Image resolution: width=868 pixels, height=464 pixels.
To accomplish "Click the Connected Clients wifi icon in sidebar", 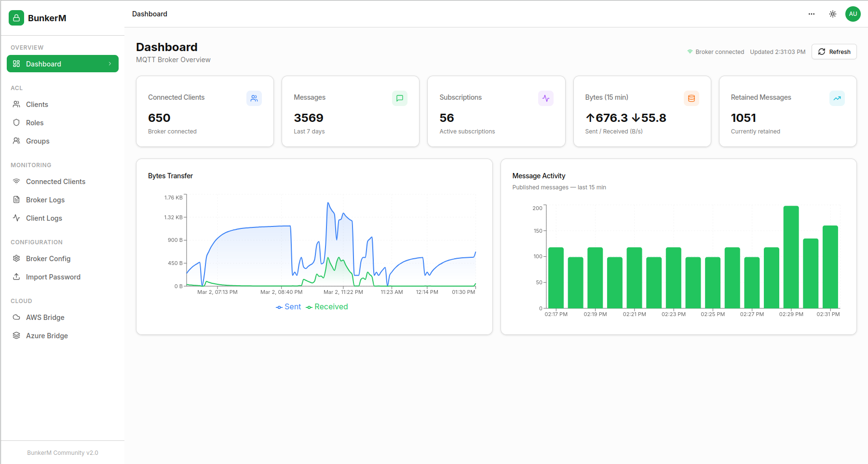I will tap(16, 181).
